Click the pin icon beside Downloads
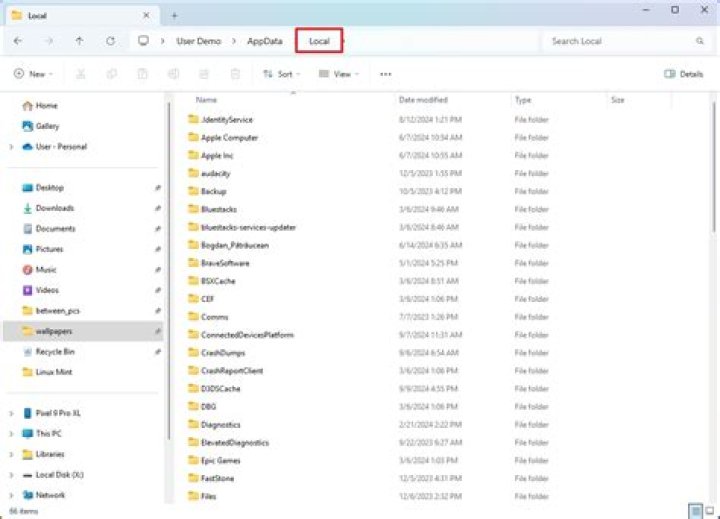Screen dimensions: 720x519 tap(158, 208)
